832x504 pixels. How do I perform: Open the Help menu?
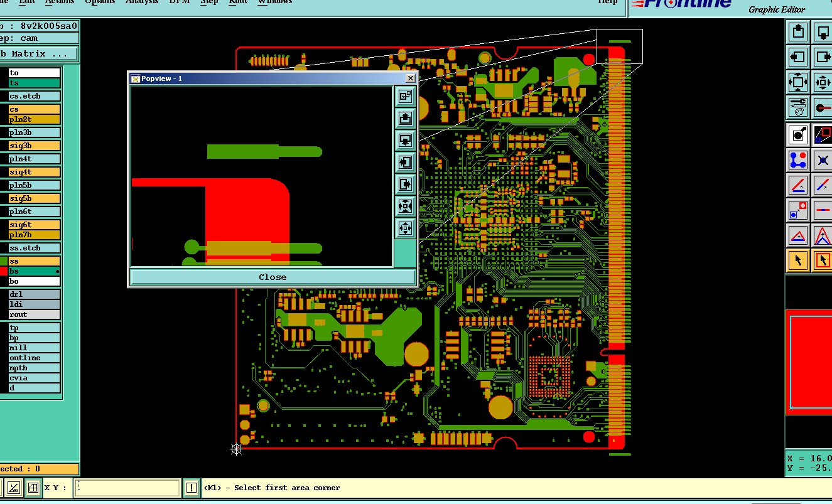click(x=607, y=2)
